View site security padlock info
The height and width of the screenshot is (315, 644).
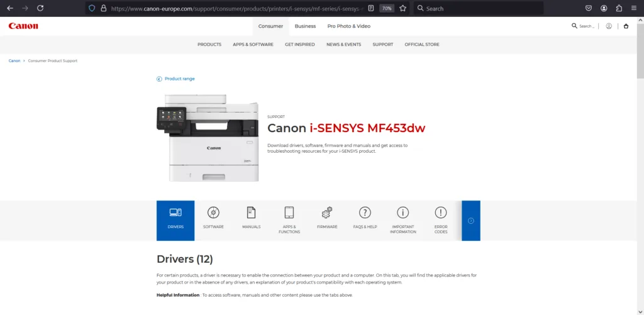point(104,8)
